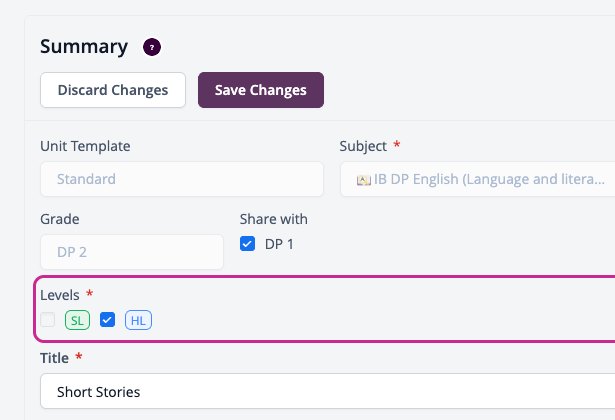Viewport: 615px width, 420px height.
Task: Click the subject icon before IB DP English
Action: (364, 180)
